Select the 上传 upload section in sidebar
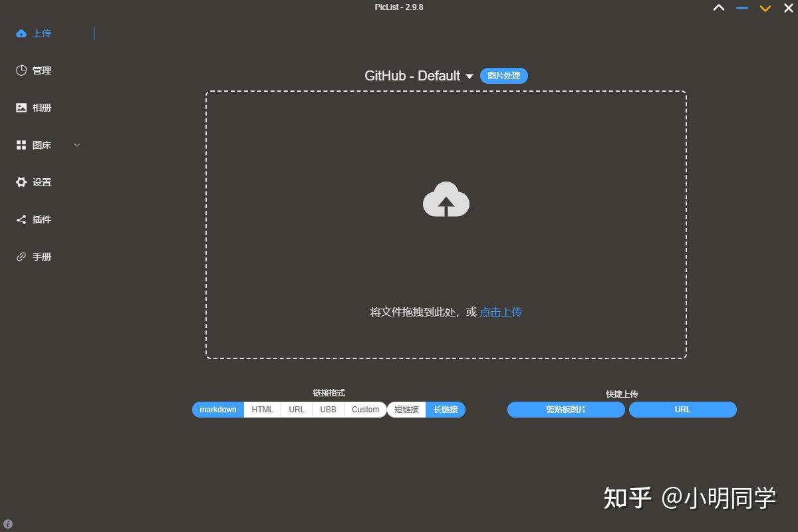This screenshot has height=532, width=798. (x=40, y=33)
